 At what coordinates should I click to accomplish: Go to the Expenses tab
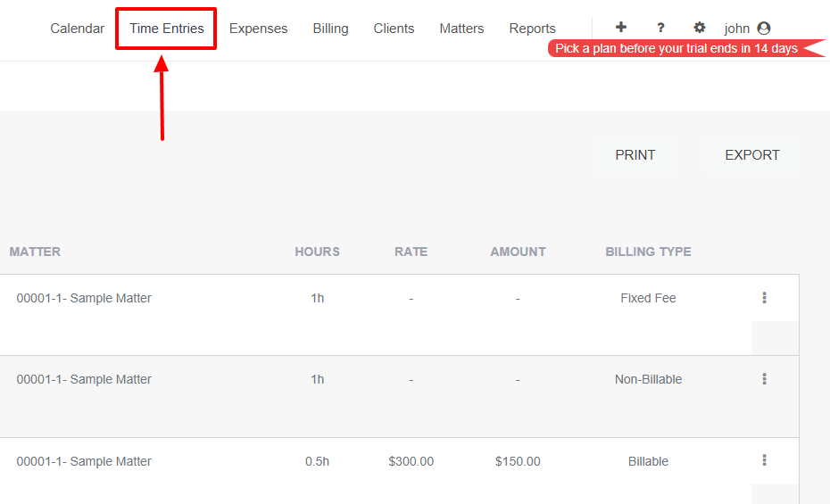[258, 29]
